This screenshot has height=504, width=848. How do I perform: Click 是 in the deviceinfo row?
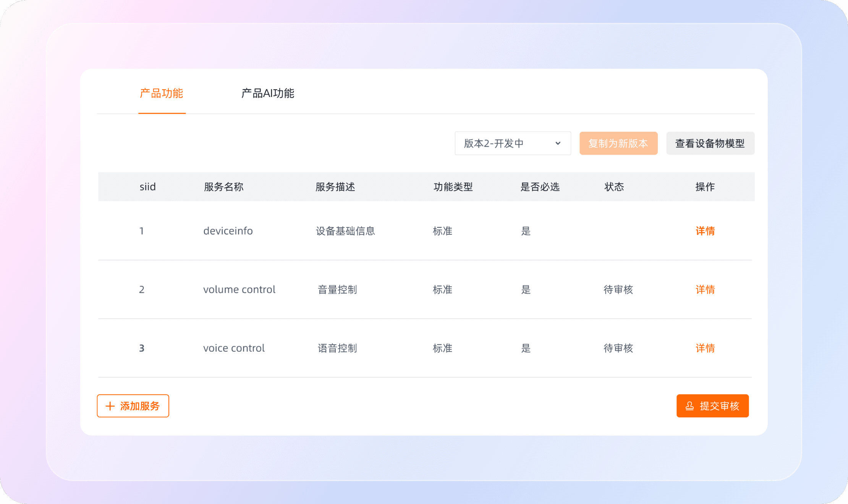point(526,231)
